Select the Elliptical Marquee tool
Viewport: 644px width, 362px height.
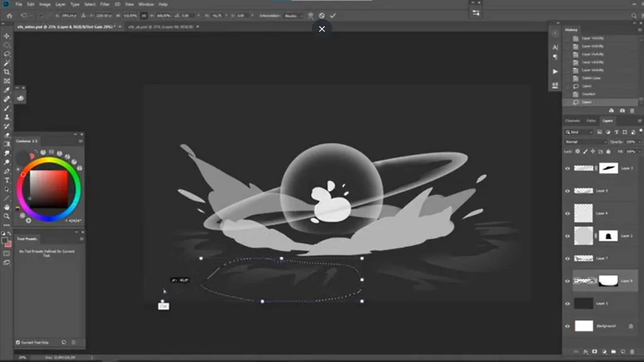[x=6, y=45]
